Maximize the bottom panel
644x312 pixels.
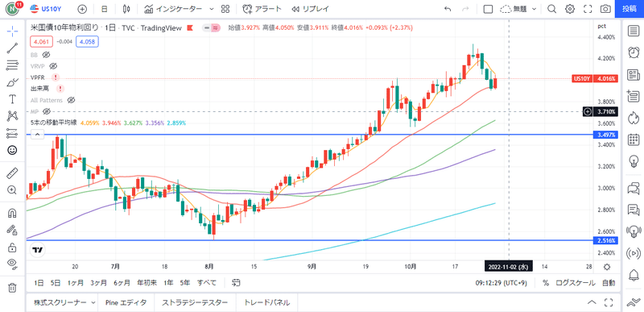(609, 303)
